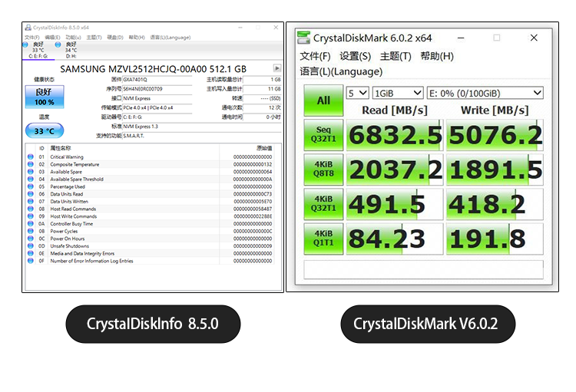This screenshot has width=576, height=392.
Task: Click the Seq read result bar 6832.5
Action: coord(395,135)
